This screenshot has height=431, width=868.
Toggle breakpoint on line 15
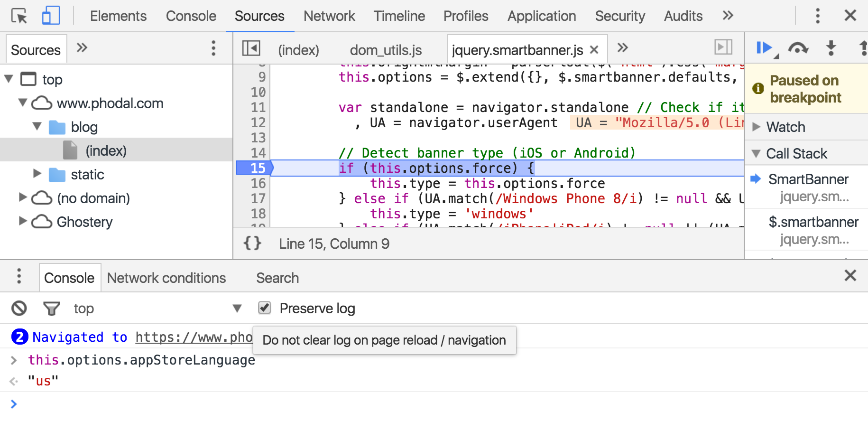255,168
